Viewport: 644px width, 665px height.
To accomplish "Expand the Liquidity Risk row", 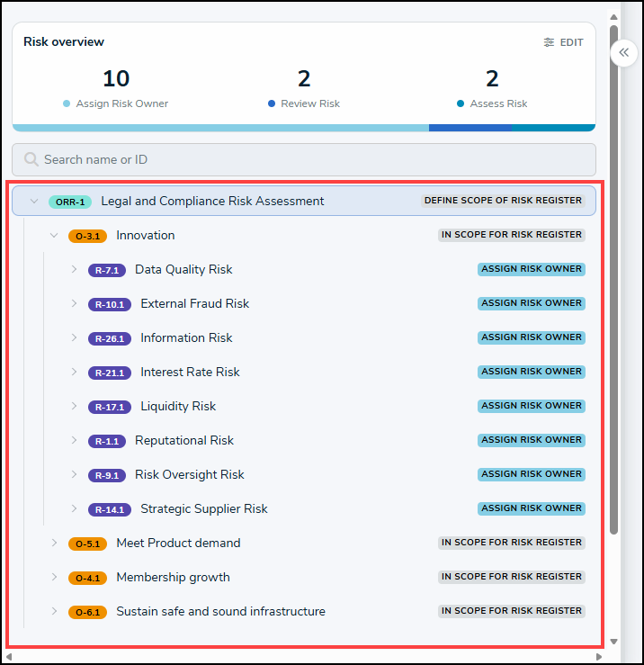I will tap(74, 407).
